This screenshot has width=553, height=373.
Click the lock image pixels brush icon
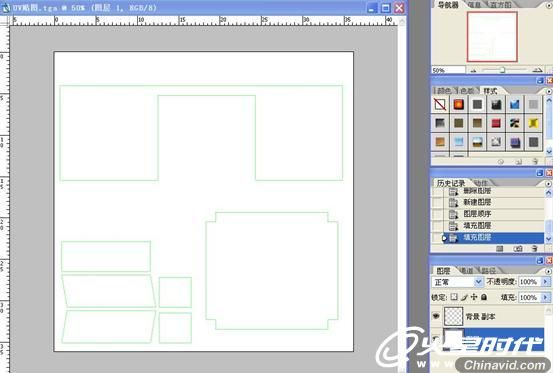464,298
